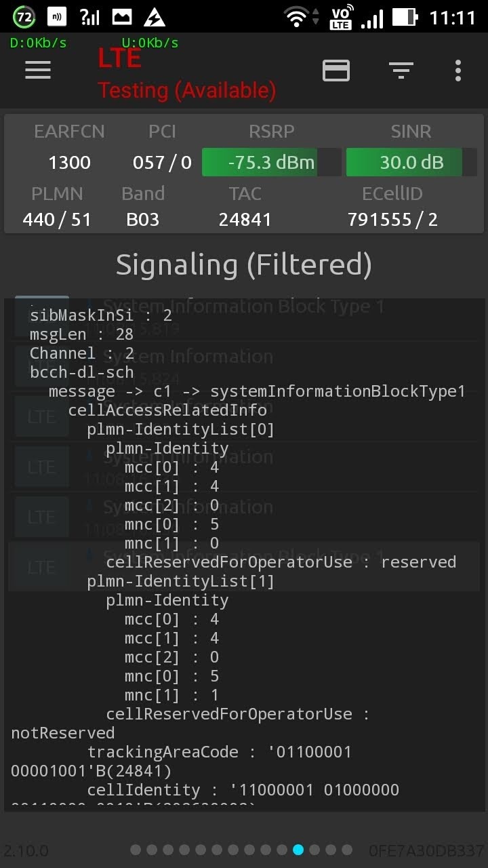Viewport: 488px width, 868px height.
Task: Tap the Signaling (Filtered) heading
Action: pos(244,264)
